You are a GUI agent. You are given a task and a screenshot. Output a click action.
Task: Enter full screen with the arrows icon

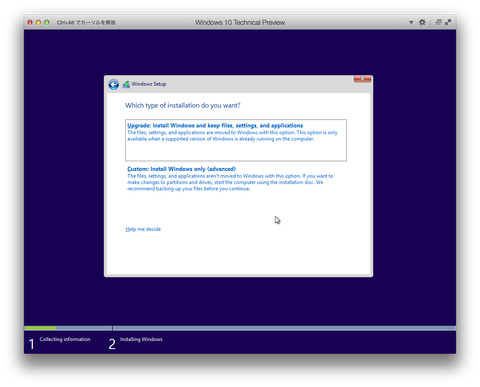448,22
